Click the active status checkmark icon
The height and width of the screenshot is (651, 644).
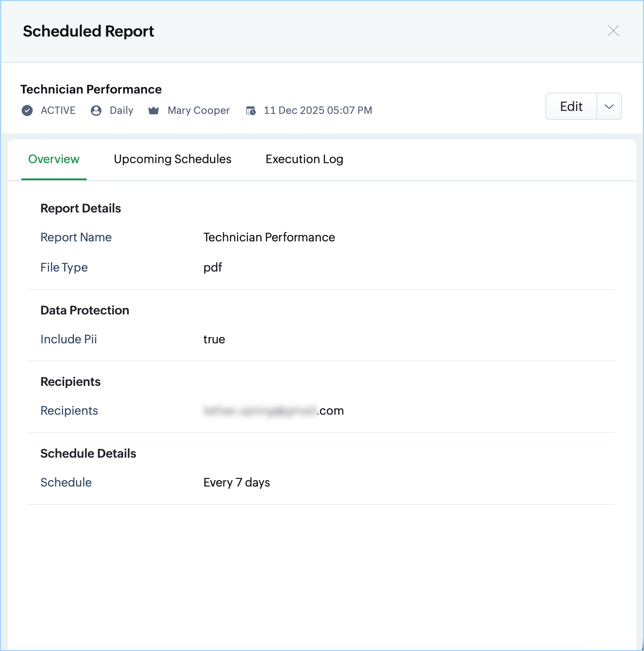27,110
